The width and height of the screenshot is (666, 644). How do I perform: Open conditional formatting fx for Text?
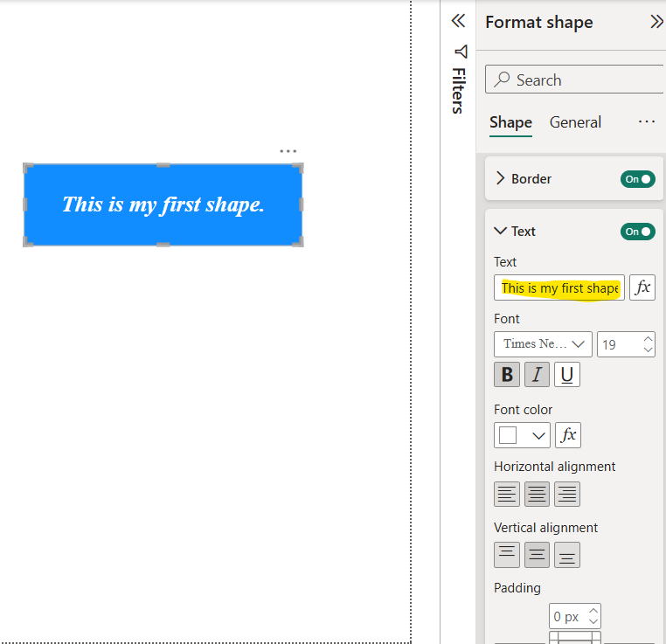click(x=642, y=287)
